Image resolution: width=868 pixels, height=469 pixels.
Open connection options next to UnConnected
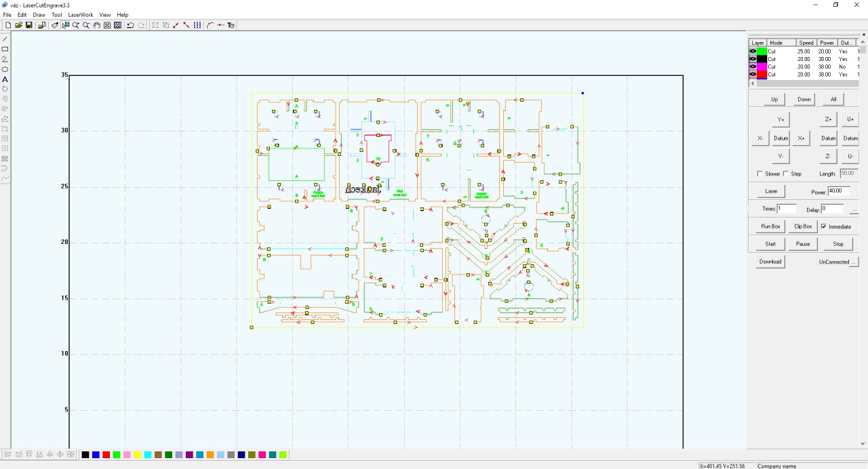(x=854, y=262)
